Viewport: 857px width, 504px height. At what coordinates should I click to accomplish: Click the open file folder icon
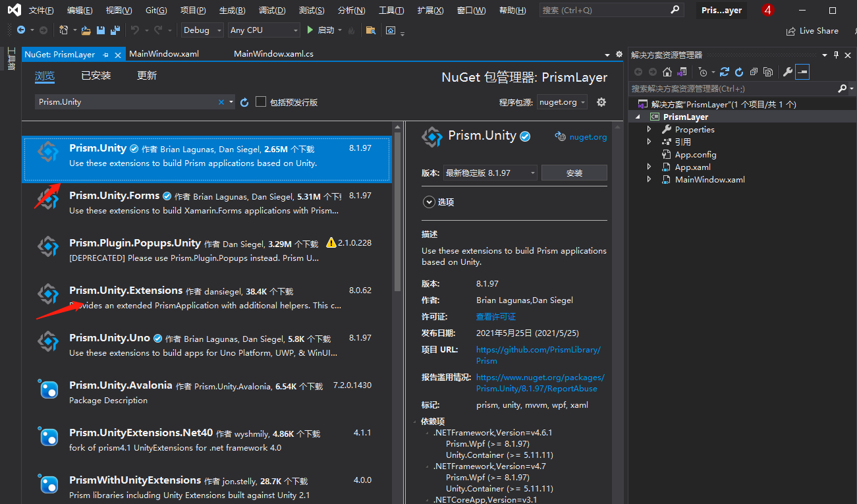coord(87,30)
